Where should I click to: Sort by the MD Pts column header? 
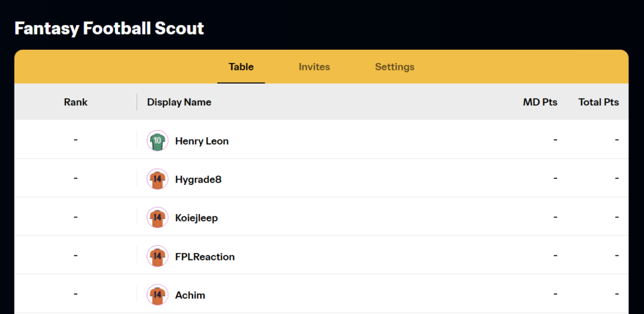(x=540, y=102)
